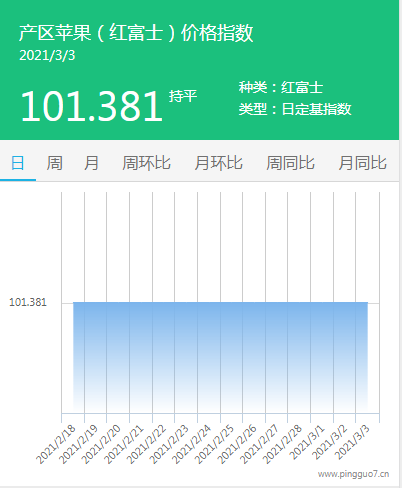Click the www.pingguo7.cn watermark link
The height and width of the screenshot is (488, 402).
(x=353, y=474)
